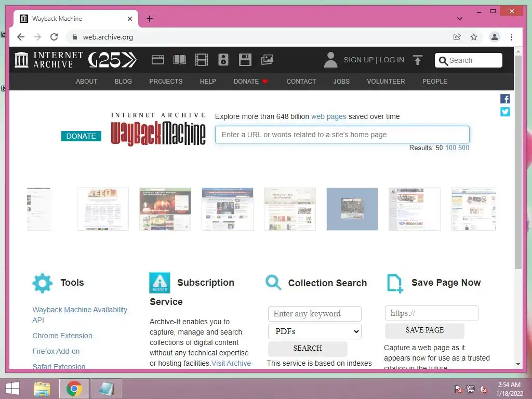Open the Chrome Extension link
This screenshot has width=532, height=399.
tap(62, 336)
